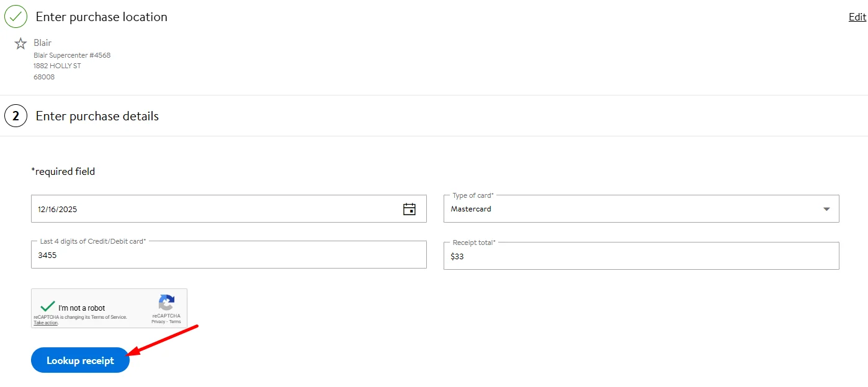Click the Edit link for purchase location
The height and width of the screenshot is (387, 868).
coord(857,17)
